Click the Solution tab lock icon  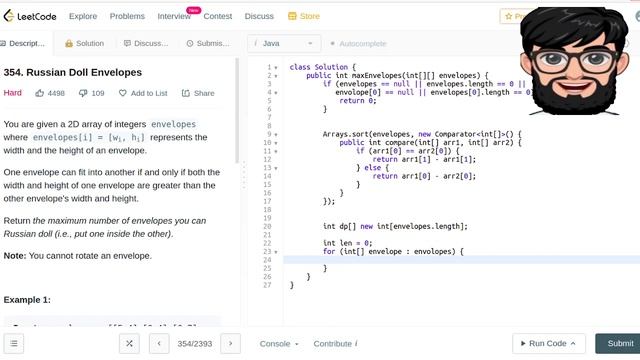(69, 43)
